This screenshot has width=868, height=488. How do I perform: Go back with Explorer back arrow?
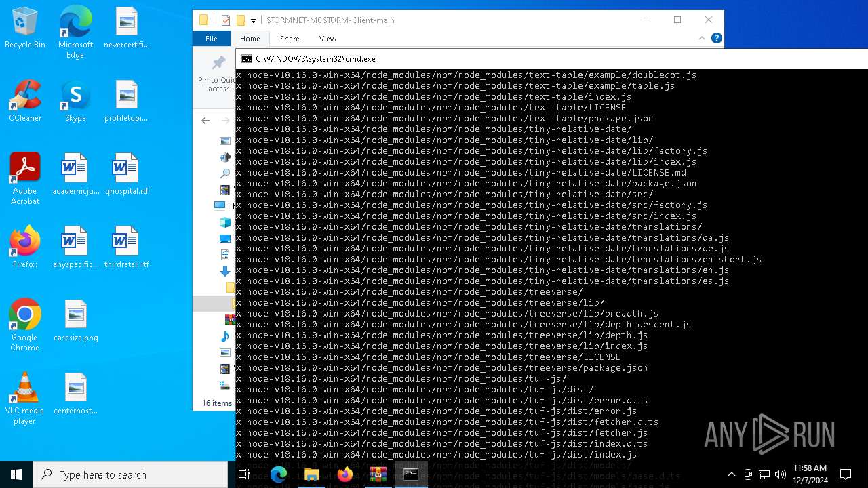click(x=205, y=121)
